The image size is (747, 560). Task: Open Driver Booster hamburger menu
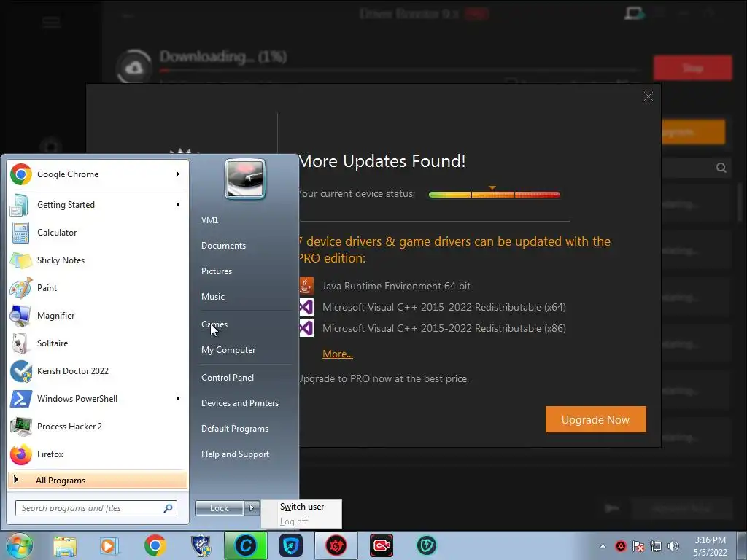pos(52,23)
